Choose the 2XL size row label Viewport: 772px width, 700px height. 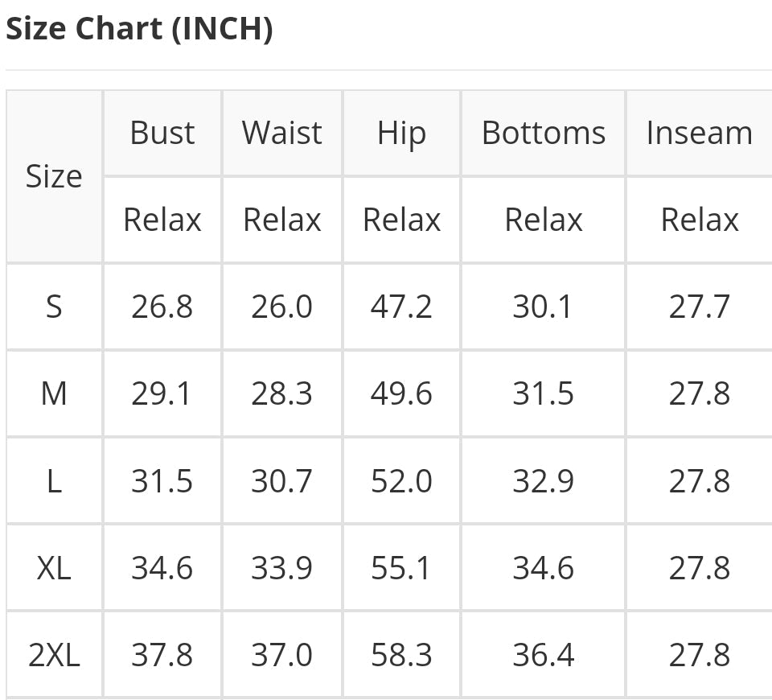pos(54,655)
